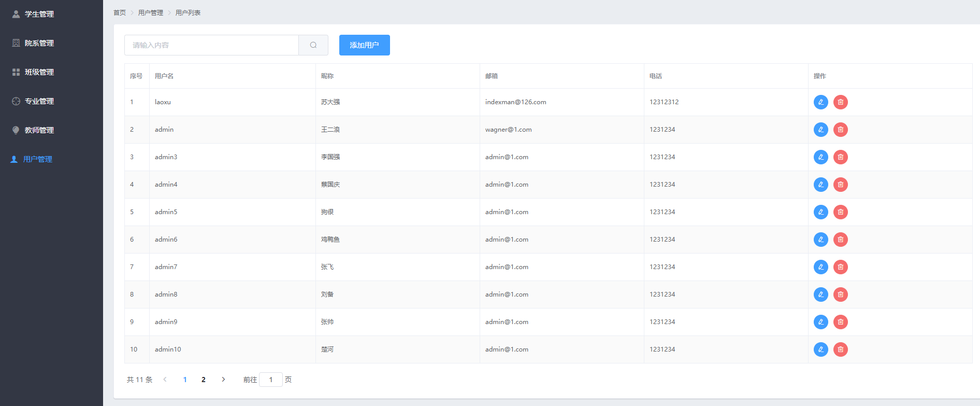Edit user admin7
The height and width of the screenshot is (406, 980).
820,267
